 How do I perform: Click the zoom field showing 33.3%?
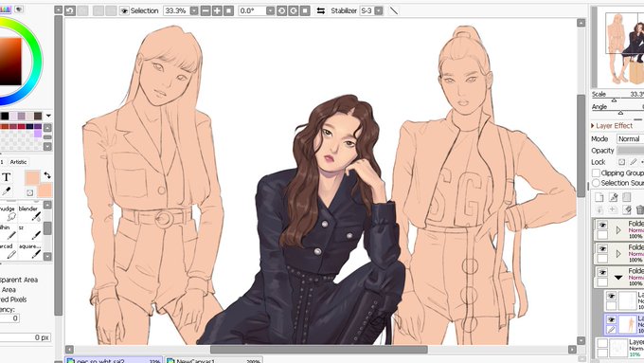pos(176,11)
